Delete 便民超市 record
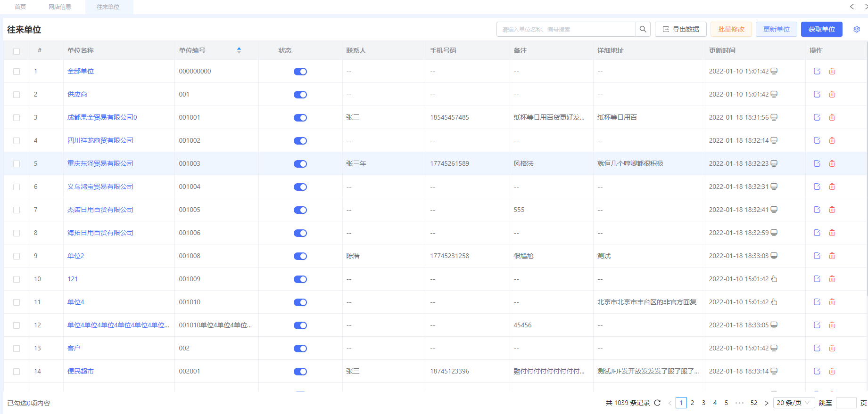 click(832, 371)
